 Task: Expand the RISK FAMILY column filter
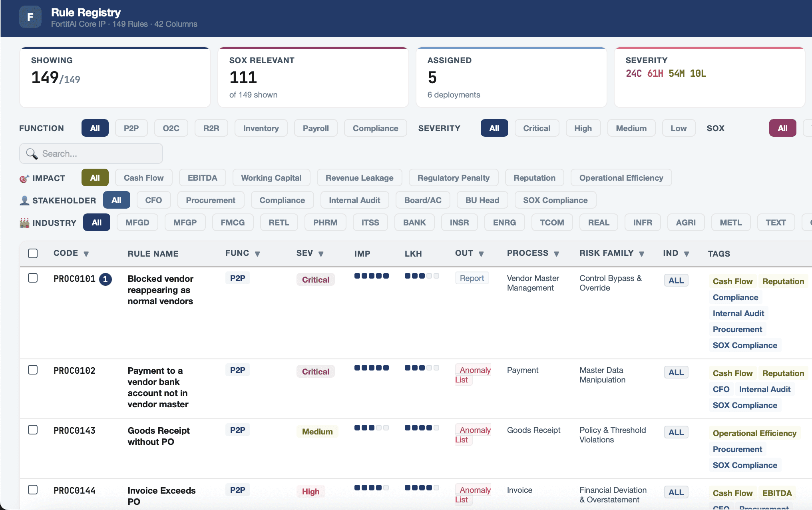[x=641, y=254]
